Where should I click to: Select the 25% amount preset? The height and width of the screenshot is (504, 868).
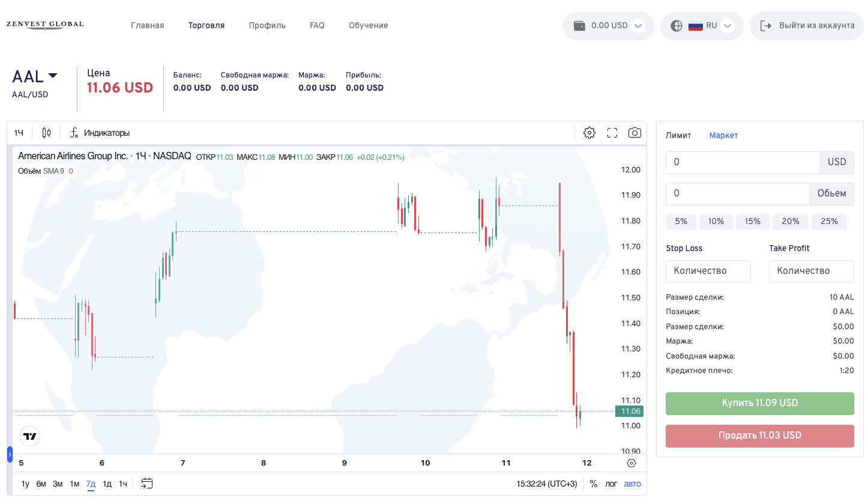829,222
